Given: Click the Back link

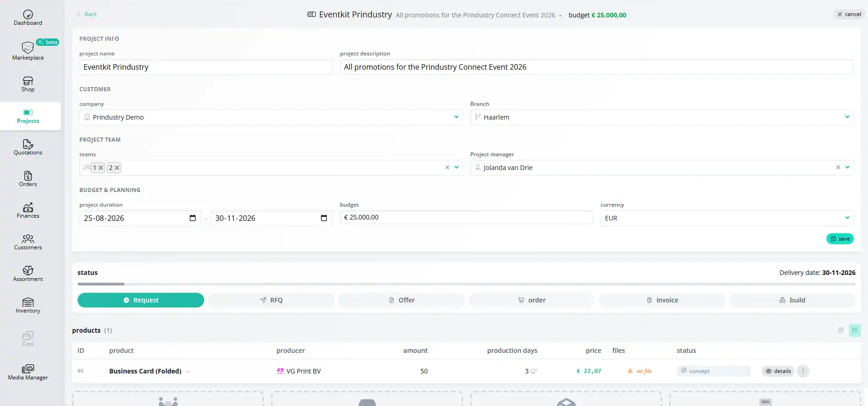Looking at the screenshot, I should coord(87,14).
